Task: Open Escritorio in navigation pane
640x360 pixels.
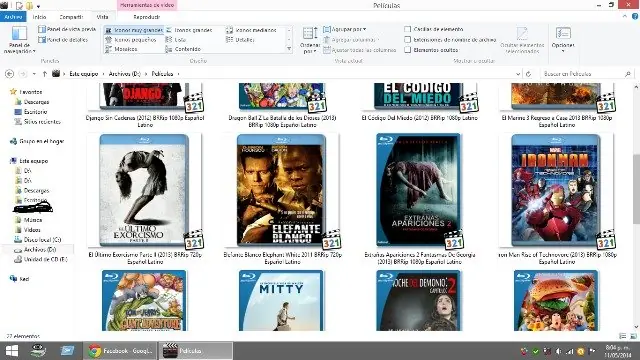Action: click(x=35, y=112)
